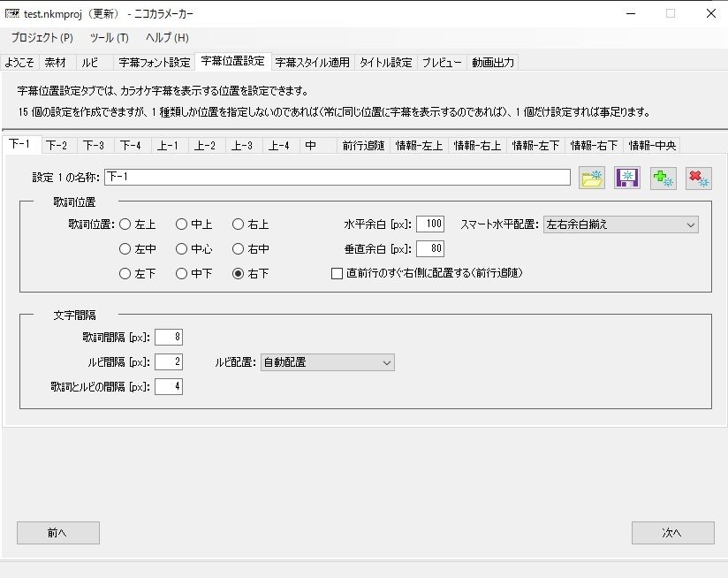The width and height of the screenshot is (728, 578).
Task: Click the 次へ button
Action: click(x=672, y=533)
